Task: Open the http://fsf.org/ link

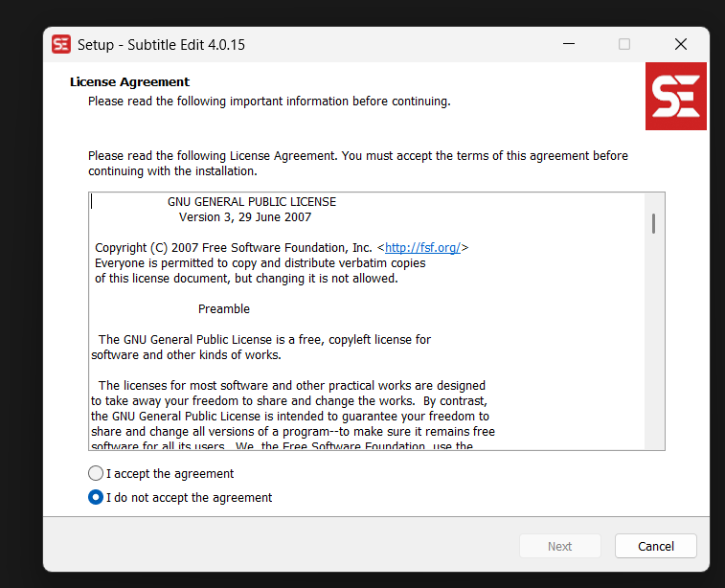Action: [422, 247]
